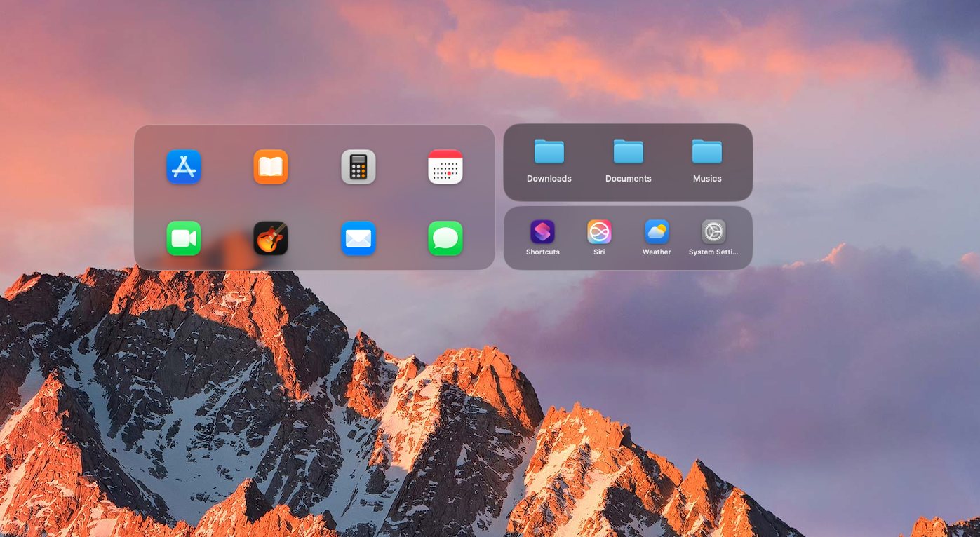Click the "System Setti..." label text

pyautogui.click(x=713, y=252)
